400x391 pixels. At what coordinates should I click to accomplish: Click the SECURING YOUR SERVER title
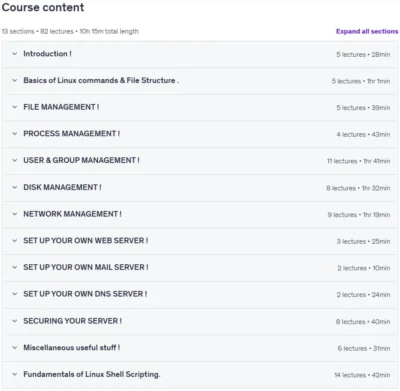coord(72,321)
